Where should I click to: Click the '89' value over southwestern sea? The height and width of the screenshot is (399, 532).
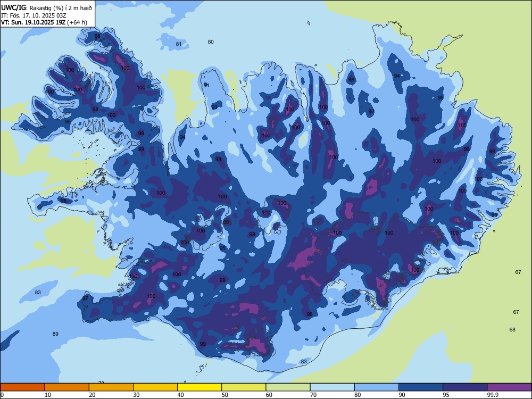(x=55, y=334)
